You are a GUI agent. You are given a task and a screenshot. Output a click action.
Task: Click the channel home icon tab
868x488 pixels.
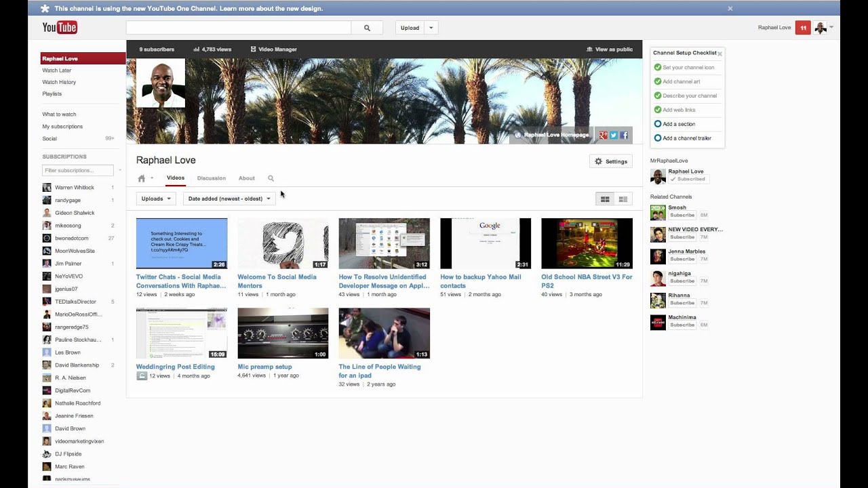[x=142, y=178]
